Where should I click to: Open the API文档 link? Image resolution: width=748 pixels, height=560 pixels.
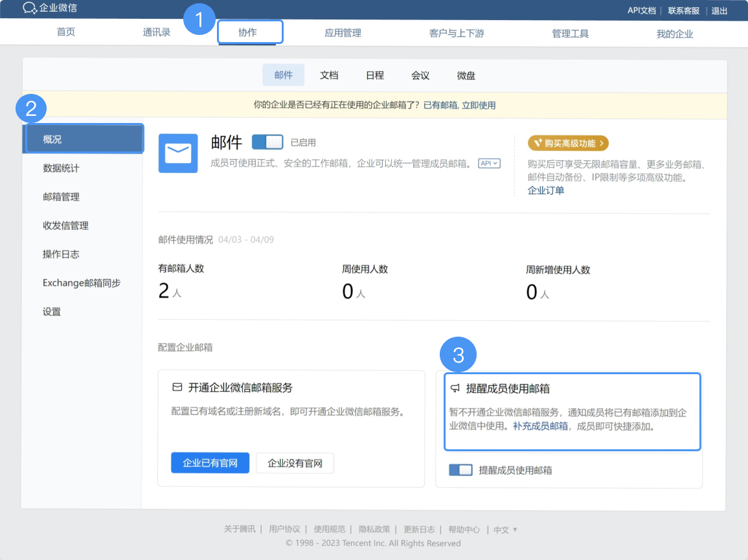(x=642, y=10)
